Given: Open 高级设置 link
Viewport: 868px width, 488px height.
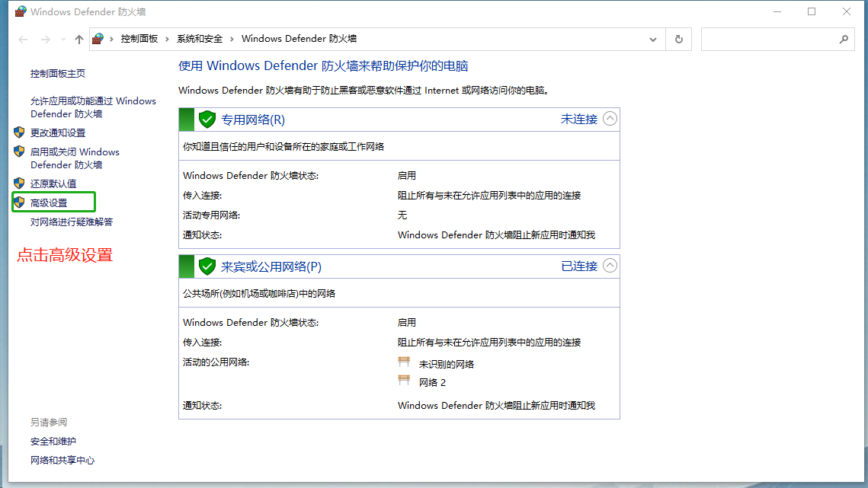Looking at the screenshot, I should pos(49,203).
